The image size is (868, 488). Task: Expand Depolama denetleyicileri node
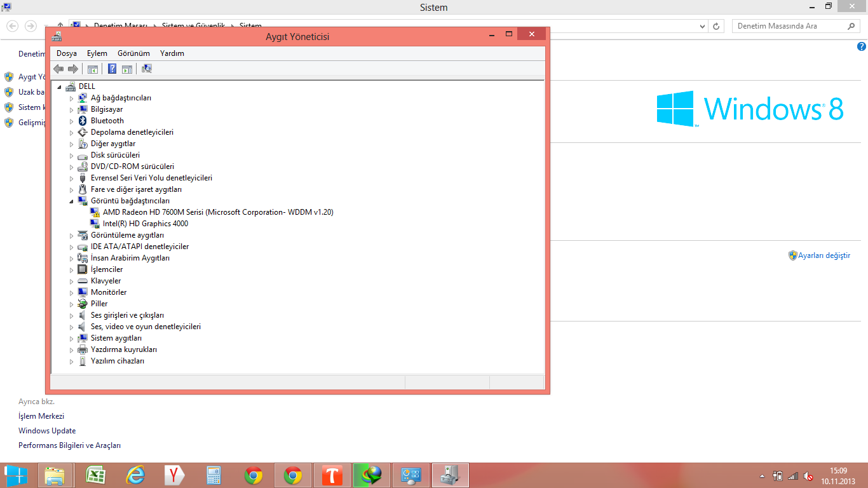(71, 132)
